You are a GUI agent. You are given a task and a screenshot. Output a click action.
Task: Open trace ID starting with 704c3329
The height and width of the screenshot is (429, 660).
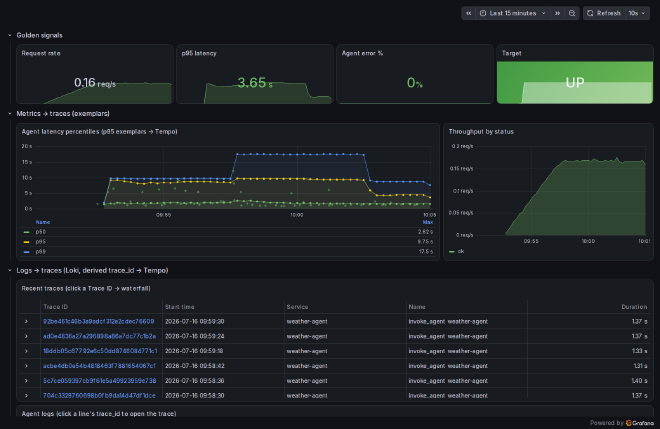[x=99, y=395]
